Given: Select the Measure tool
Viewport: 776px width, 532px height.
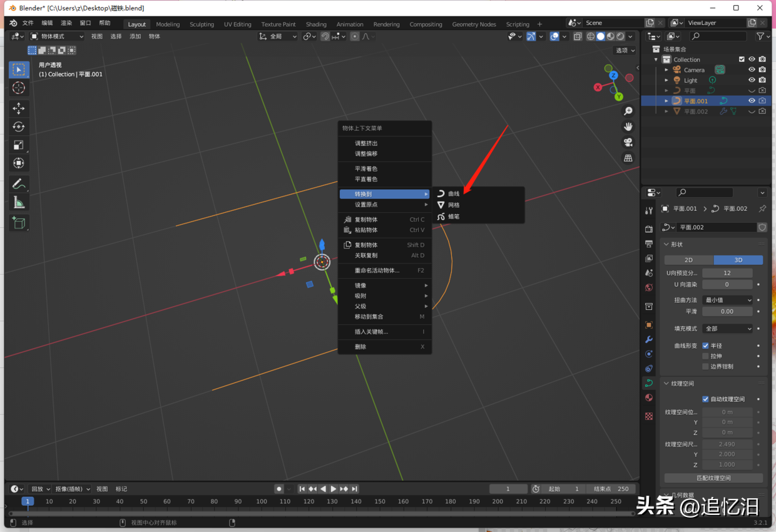Looking at the screenshot, I should point(18,202).
